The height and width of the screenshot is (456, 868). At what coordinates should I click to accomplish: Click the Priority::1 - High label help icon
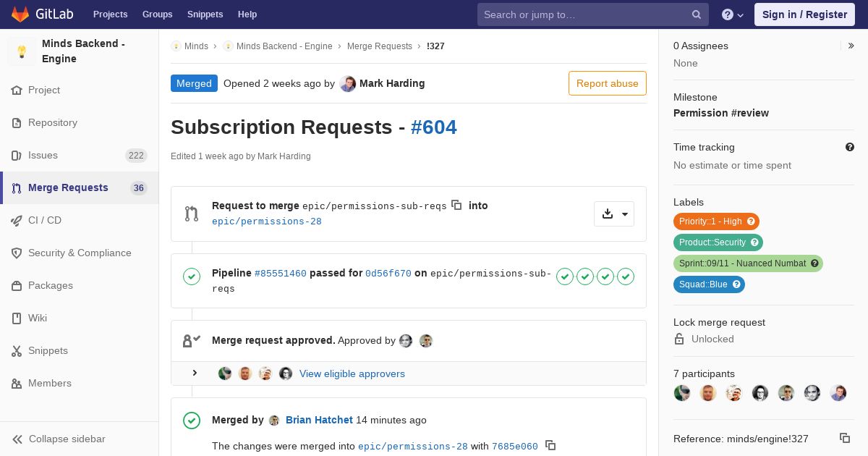tap(751, 221)
